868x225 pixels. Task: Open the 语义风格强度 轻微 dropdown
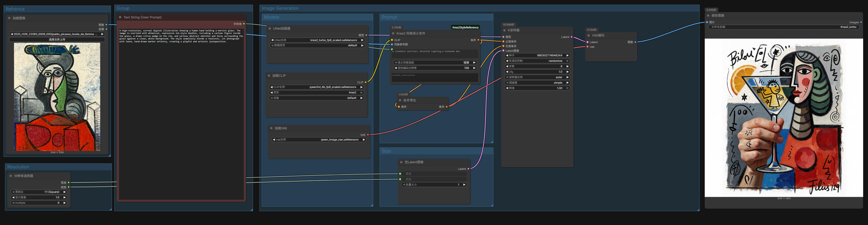(x=435, y=63)
